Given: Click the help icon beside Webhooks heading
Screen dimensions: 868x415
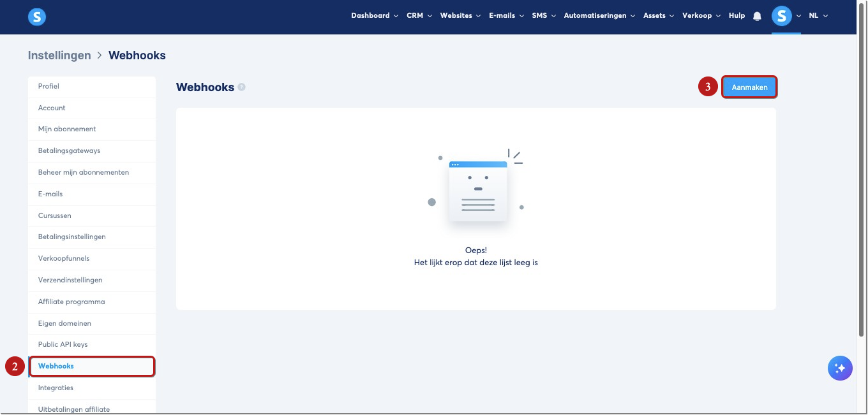Looking at the screenshot, I should [x=242, y=87].
